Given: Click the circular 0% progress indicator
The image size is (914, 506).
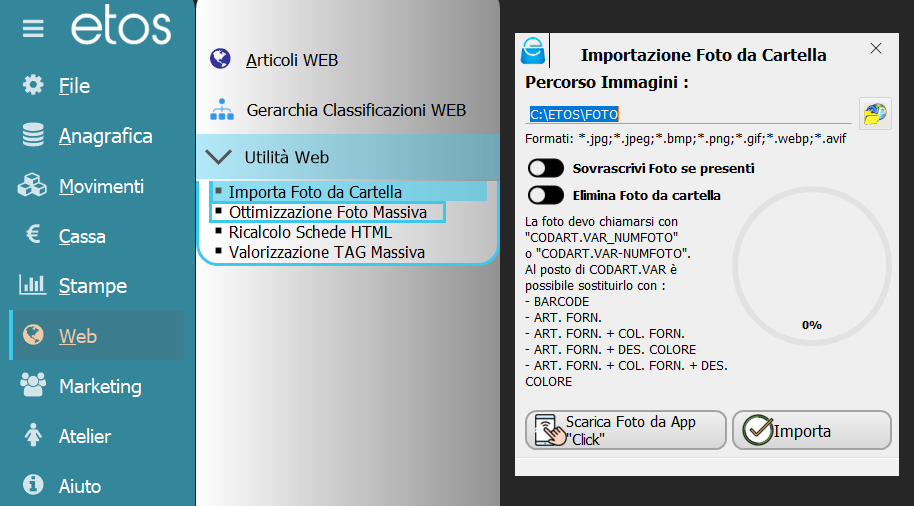Looking at the screenshot, I should coord(811,266).
